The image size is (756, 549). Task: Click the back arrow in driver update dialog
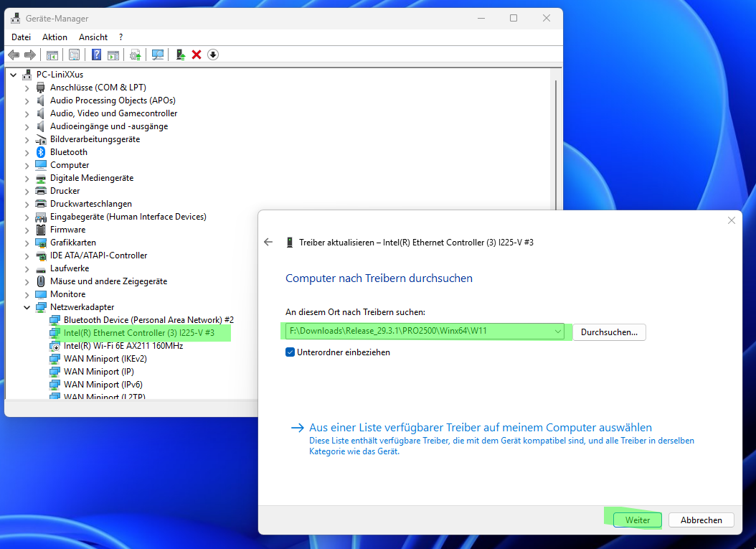tap(268, 242)
